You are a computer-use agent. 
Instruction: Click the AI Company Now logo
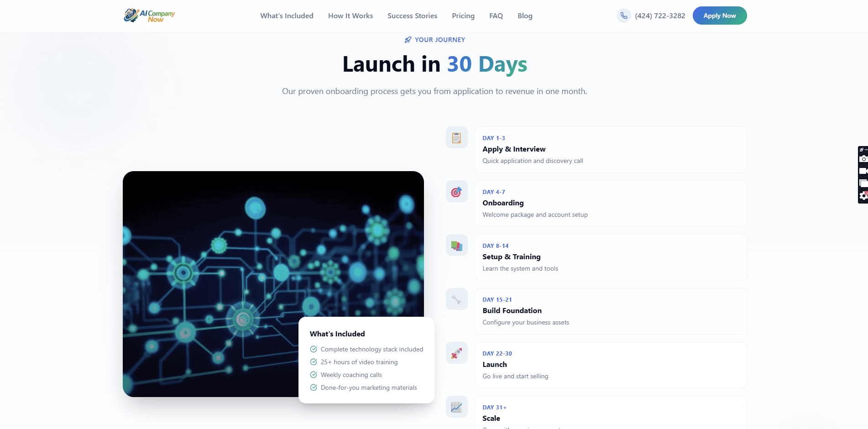pyautogui.click(x=149, y=15)
